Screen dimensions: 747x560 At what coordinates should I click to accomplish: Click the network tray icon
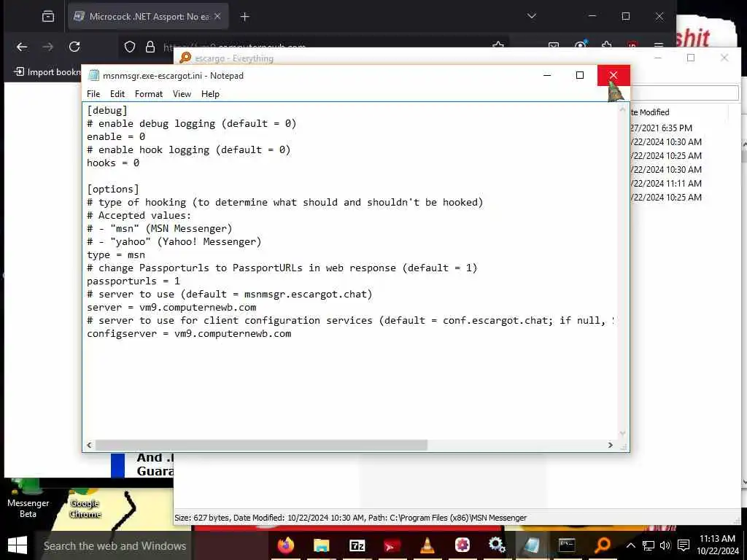[648, 545]
